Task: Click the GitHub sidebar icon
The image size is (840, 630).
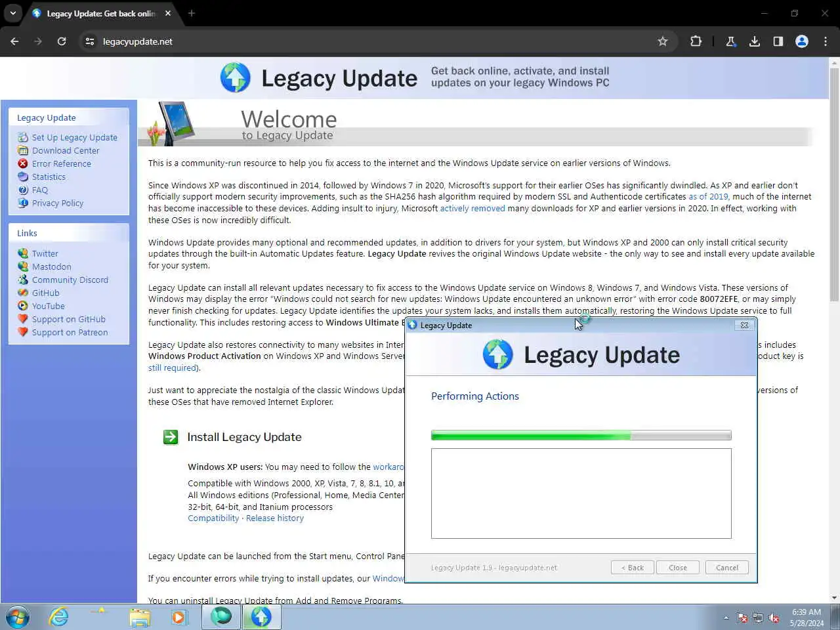Action: coord(23,293)
